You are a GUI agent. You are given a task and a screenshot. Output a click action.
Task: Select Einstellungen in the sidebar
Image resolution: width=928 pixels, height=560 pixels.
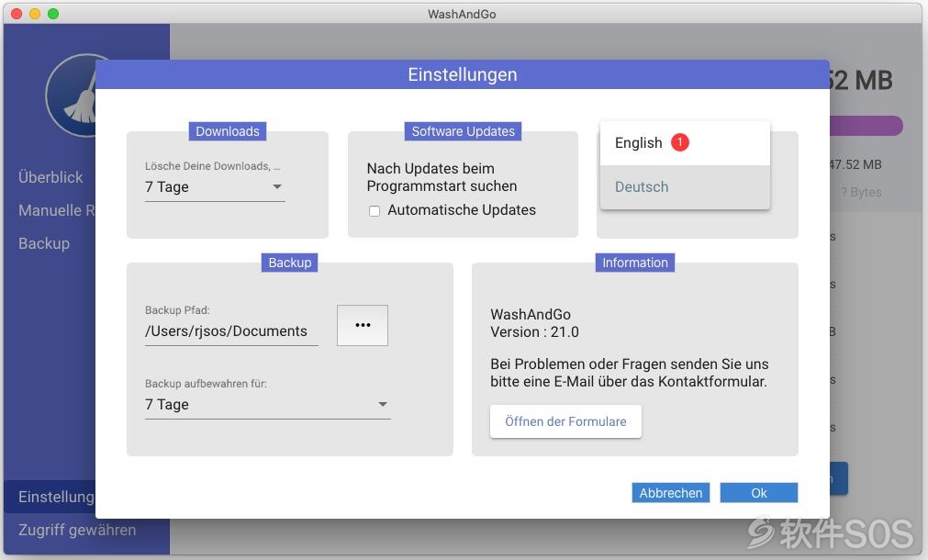[50, 497]
